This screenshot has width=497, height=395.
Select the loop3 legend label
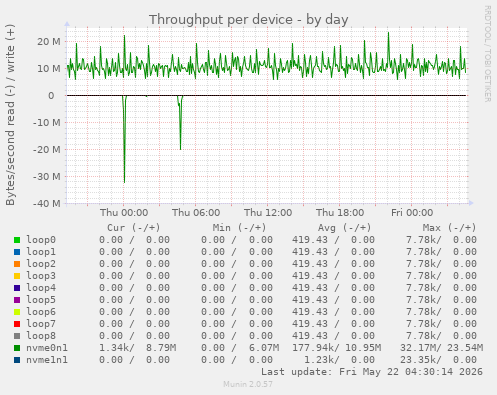point(41,276)
